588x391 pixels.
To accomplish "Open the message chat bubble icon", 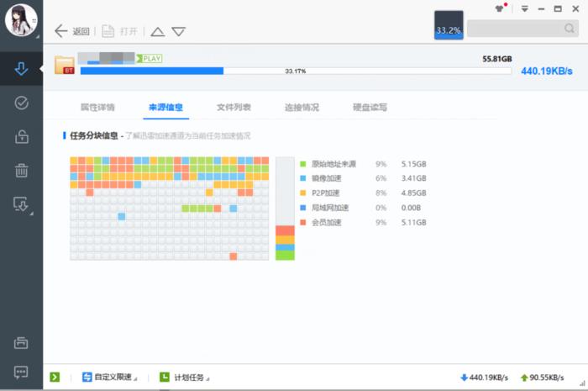I will point(21,372).
